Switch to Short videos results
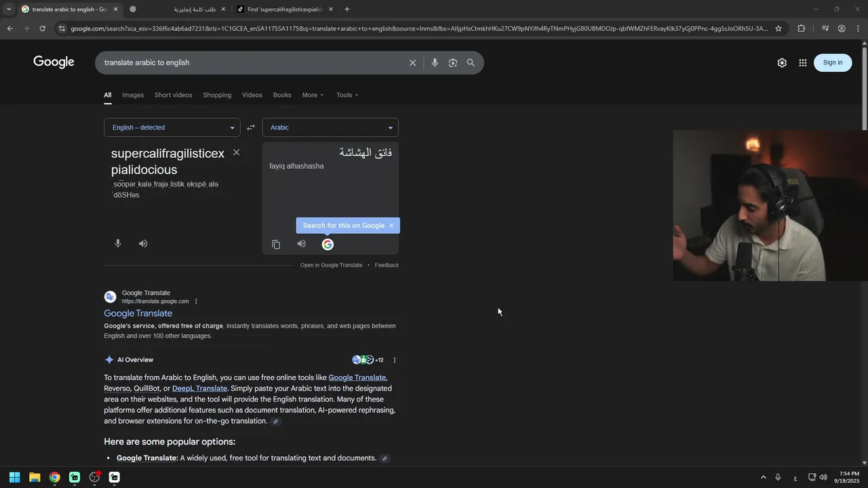Image resolution: width=868 pixels, height=488 pixels. point(173,95)
